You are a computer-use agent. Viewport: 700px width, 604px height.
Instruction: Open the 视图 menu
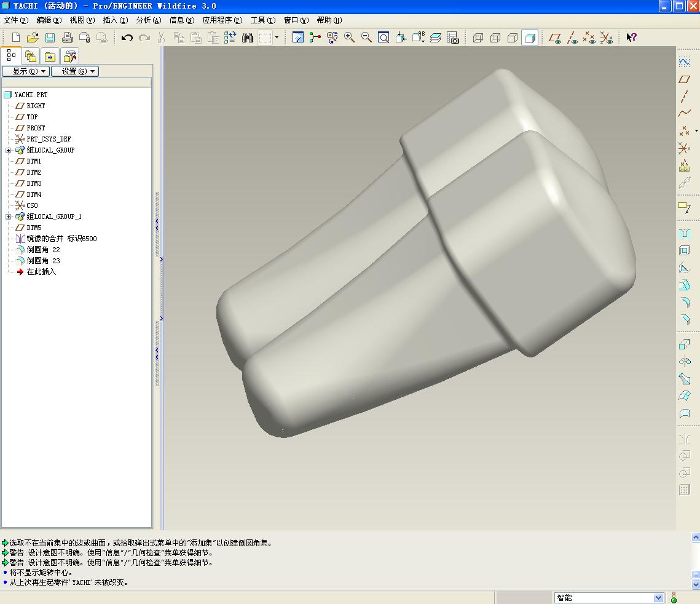[x=82, y=20]
